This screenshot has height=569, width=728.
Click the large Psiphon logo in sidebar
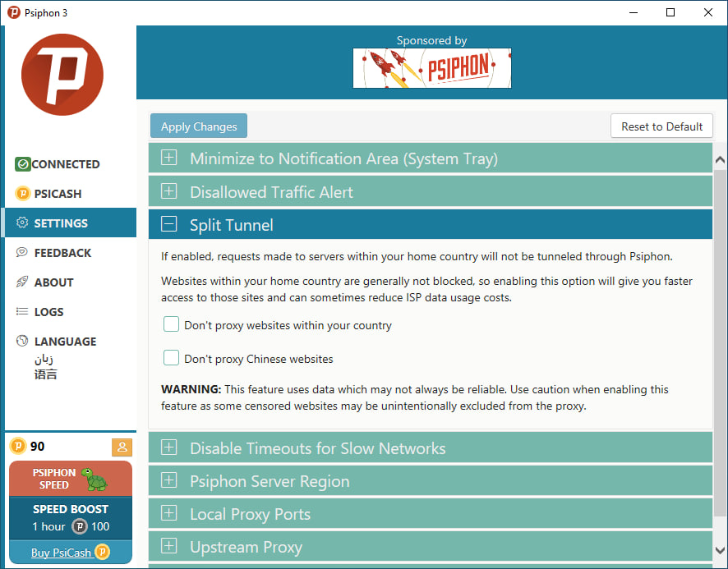tap(62, 75)
